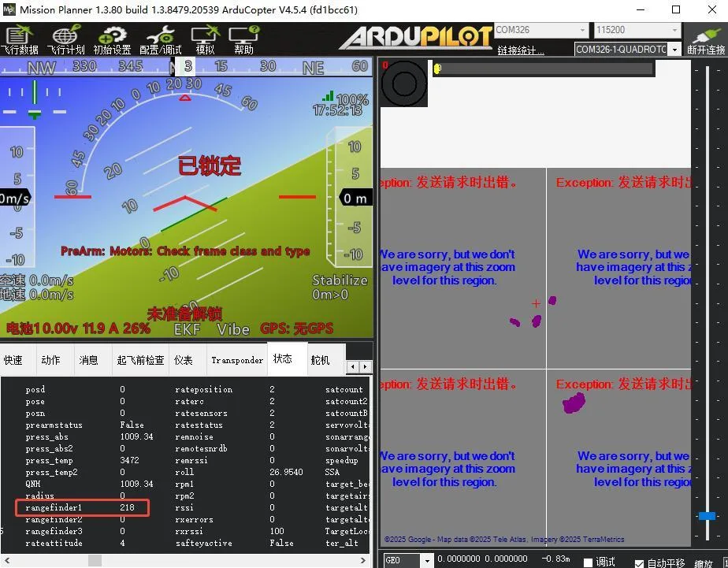The width and height of the screenshot is (728, 568).
Task: Open the 链接统计 link stats
Action: 521,50
